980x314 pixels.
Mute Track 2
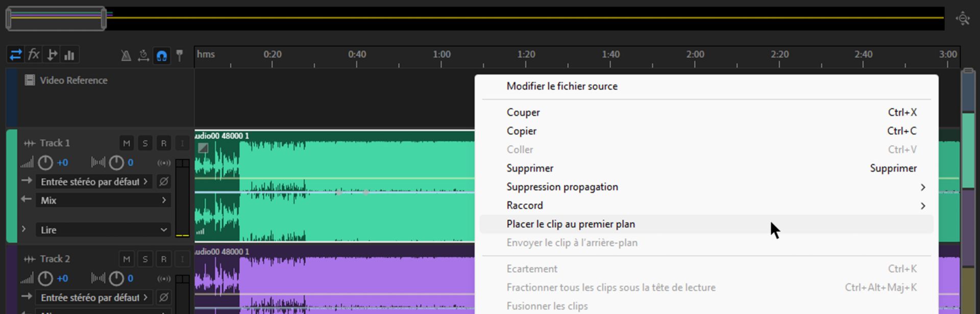coord(127,259)
